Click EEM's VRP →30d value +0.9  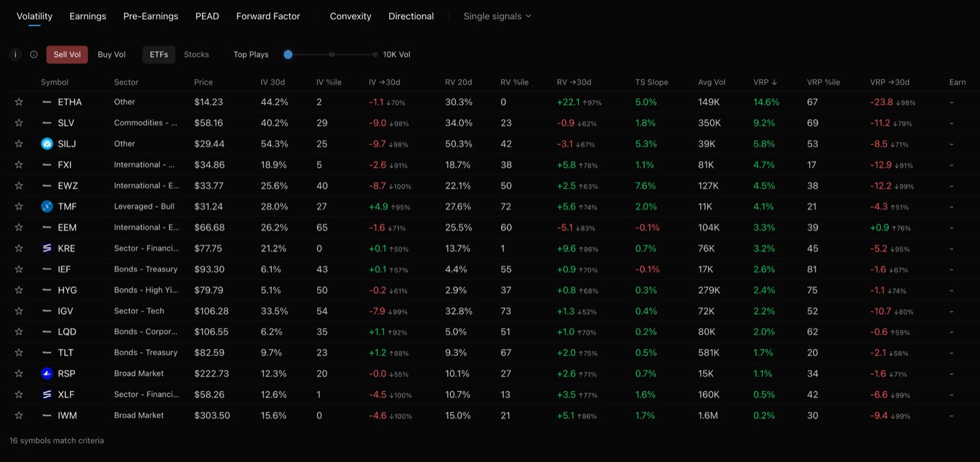click(x=879, y=227)
